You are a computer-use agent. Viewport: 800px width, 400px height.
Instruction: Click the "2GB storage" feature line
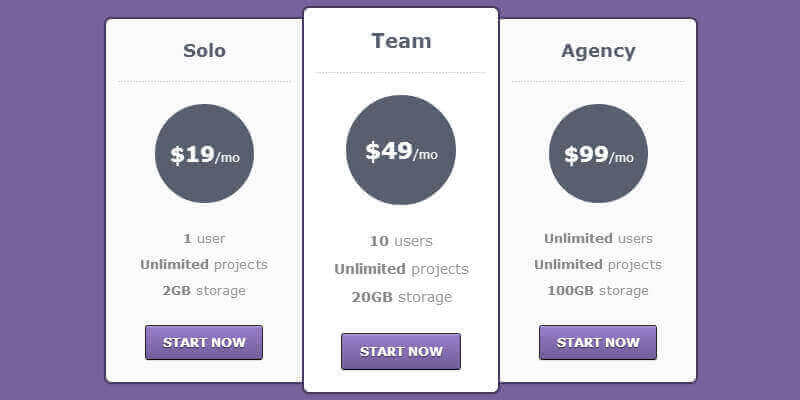pos(204,291)
